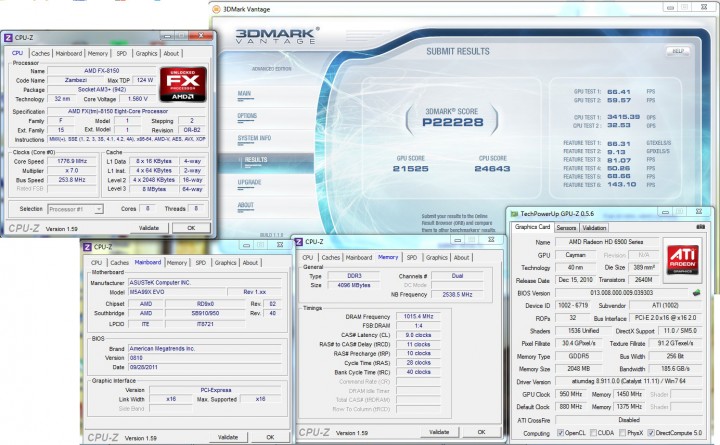This screenshot has width=720, height=445.
Task: Click the ATI Radeon logo in GPU-Z
Action: pyautogui.click(x=683, y=259)
